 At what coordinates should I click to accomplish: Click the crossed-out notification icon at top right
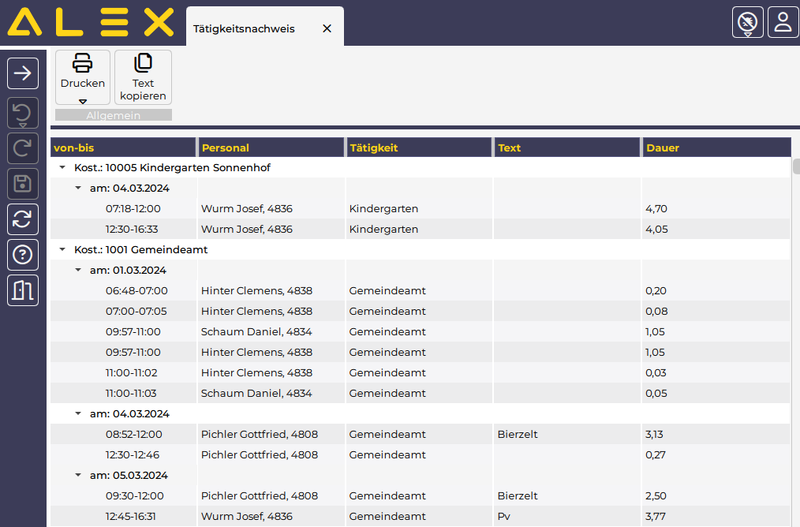click(x=747, y=23)
